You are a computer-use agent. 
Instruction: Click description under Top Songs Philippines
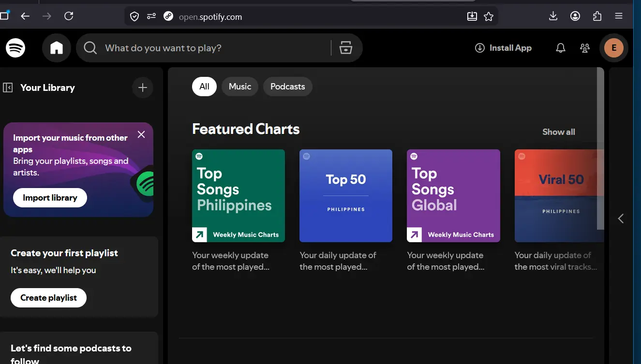click(x=231, y=261)
